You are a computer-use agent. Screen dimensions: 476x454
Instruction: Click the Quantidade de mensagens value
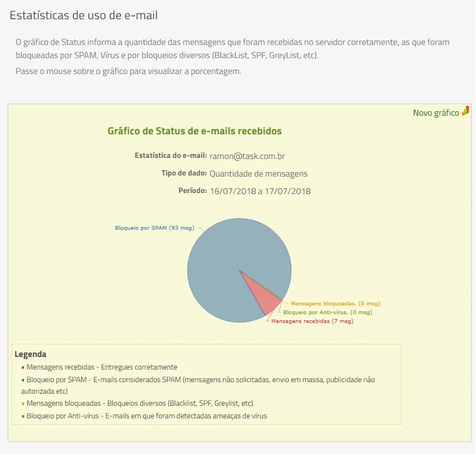pos(259,174)
